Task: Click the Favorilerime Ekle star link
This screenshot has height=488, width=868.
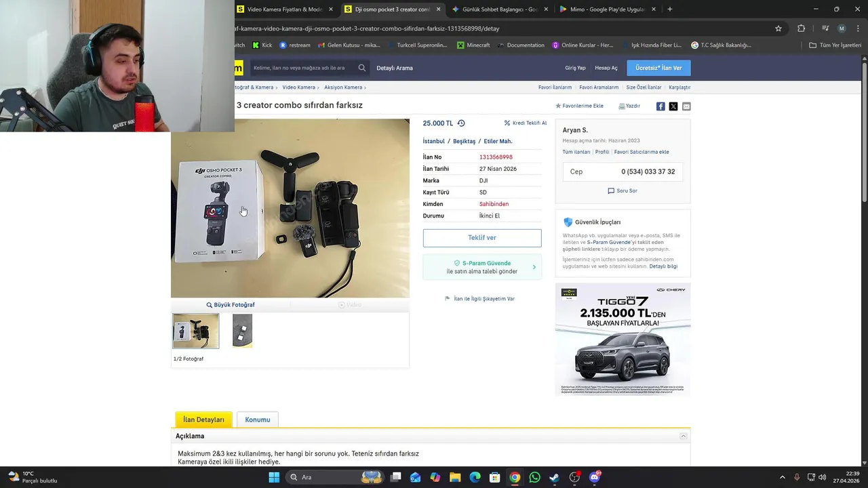Action: 579,106
